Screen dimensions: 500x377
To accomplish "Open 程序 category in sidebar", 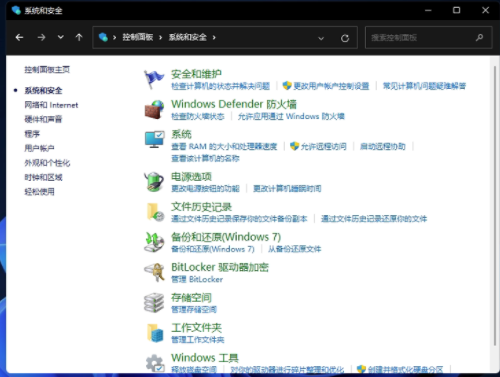I will (x=32, y=134).
